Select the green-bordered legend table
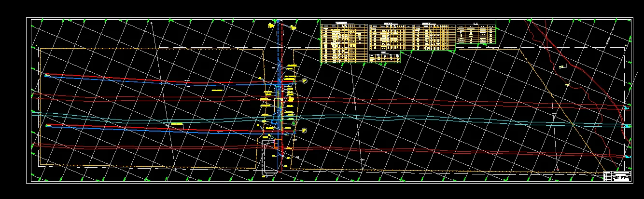This screenshot has height=199, width=644. [x=476, y=34]
